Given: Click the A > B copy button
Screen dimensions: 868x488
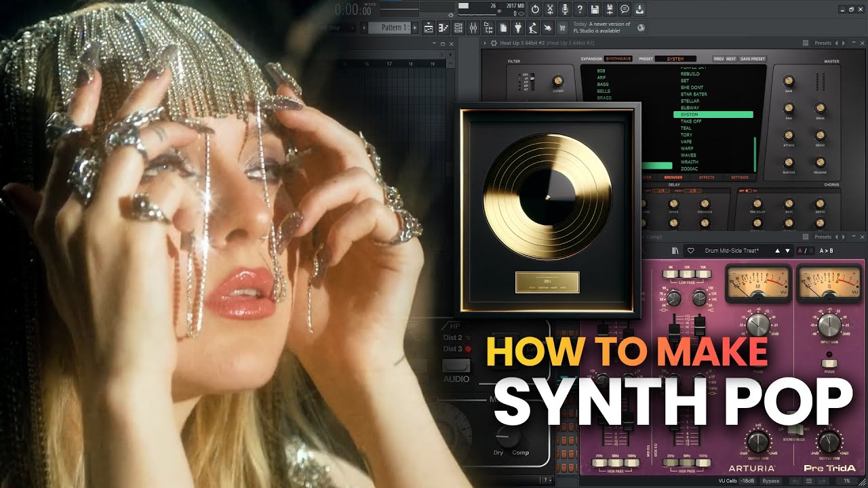Looking at the screenshot, I should pos(826,251).
